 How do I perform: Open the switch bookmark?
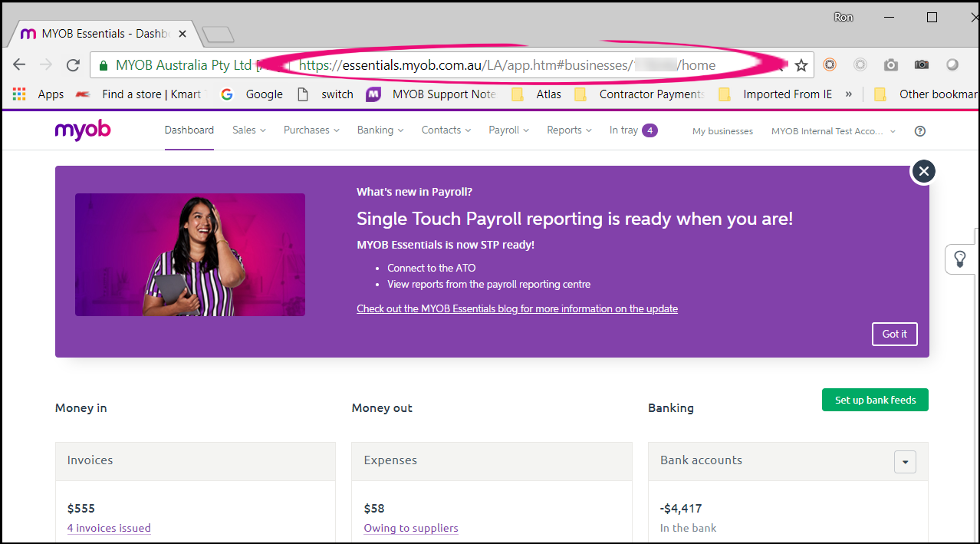tap(325, 94)
